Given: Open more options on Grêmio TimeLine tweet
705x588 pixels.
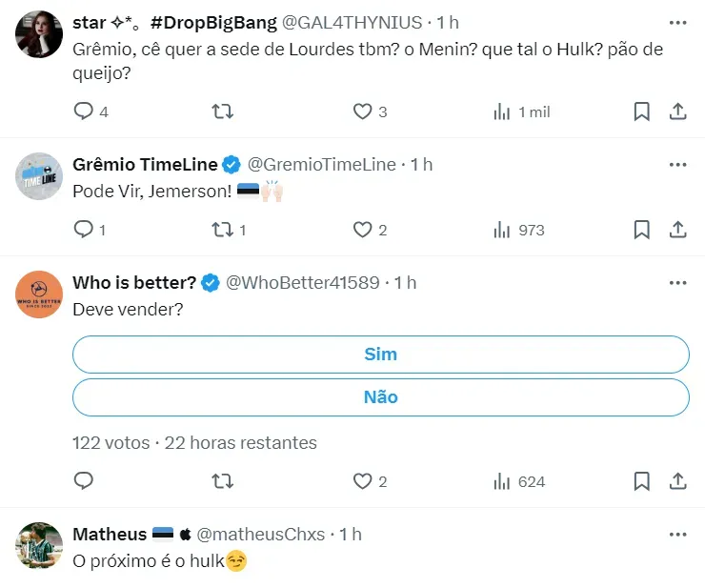Looking at the screenshot, I should pos(677,165).
